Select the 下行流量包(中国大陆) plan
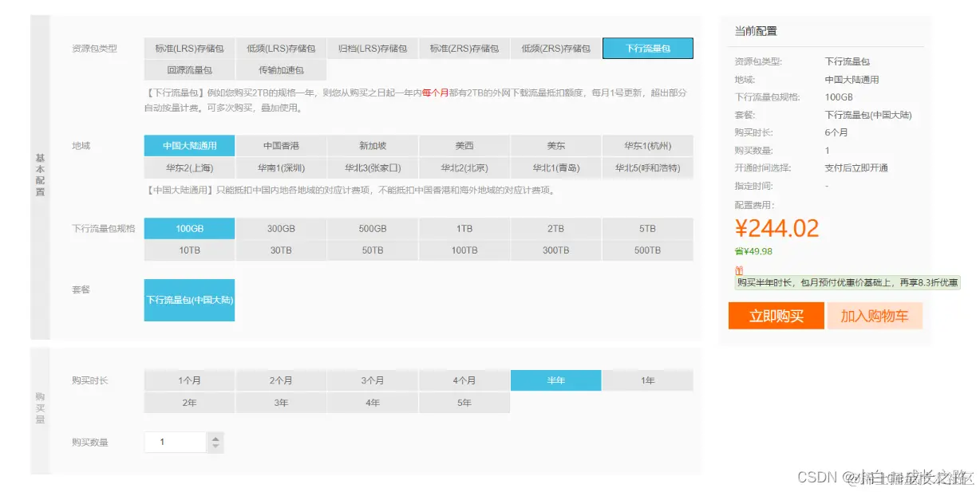980x492 pixels. [x=189, y=300]
